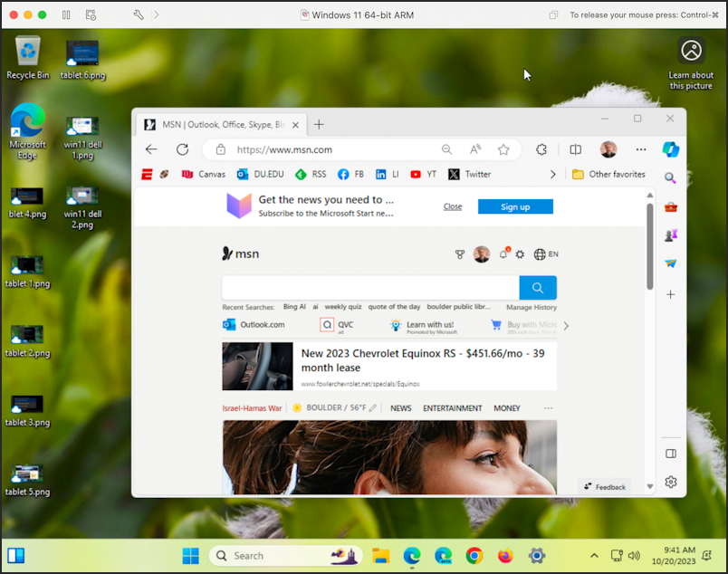Open football favorite in bookmarks bar
This screenshot has width=728, height=574.
[165, 175]
